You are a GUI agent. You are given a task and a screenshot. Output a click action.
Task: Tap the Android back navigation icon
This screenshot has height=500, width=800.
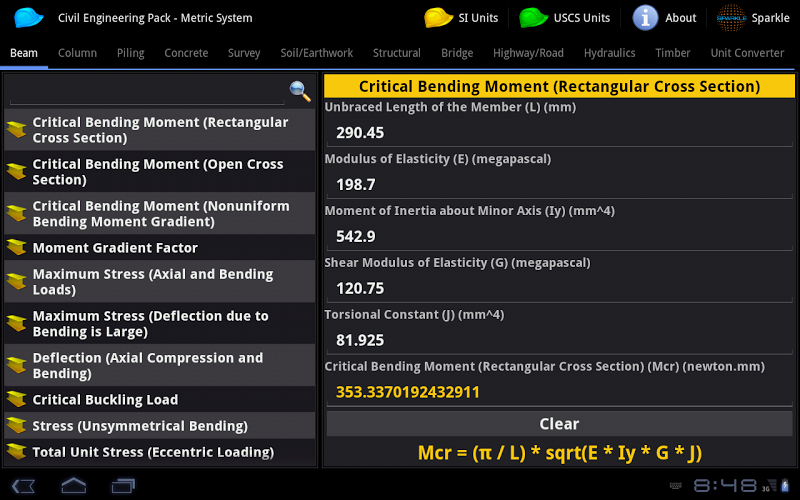[x=23, y=485]
